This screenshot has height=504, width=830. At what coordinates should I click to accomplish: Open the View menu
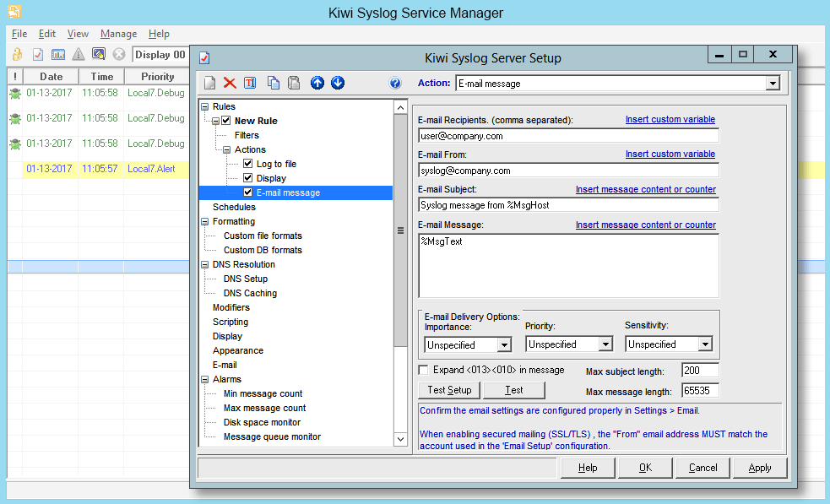78,34
